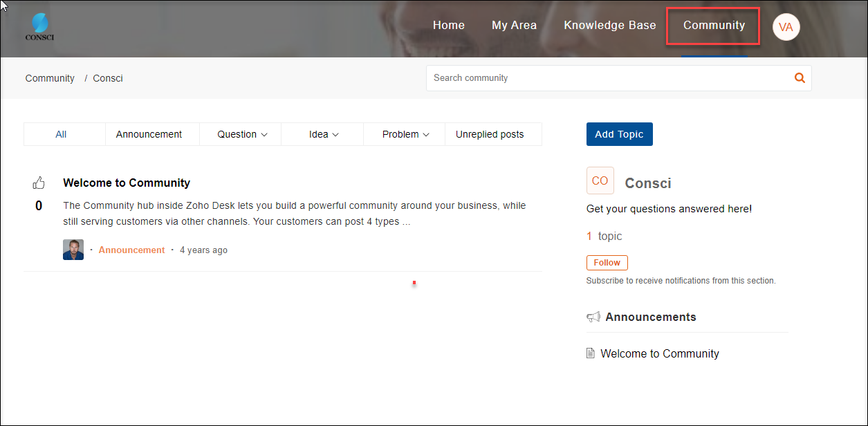The image size is (868, 426).
Task: Open Welcome to Community in Announcements sidebar
Action: (660, 353)
